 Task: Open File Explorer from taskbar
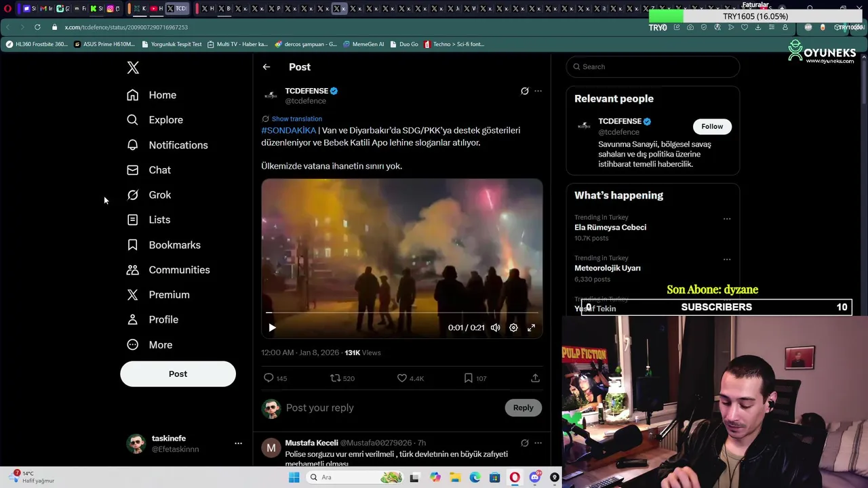(x=455, y=477)
